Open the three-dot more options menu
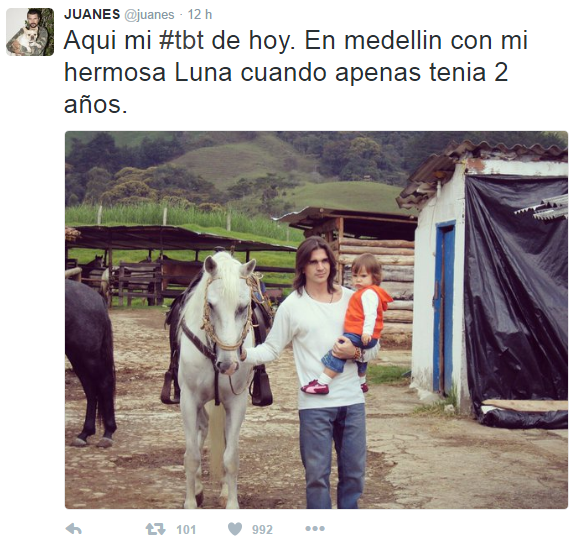Image resolution: width=577 pixels, height=541 pixels. pos(315,529)
